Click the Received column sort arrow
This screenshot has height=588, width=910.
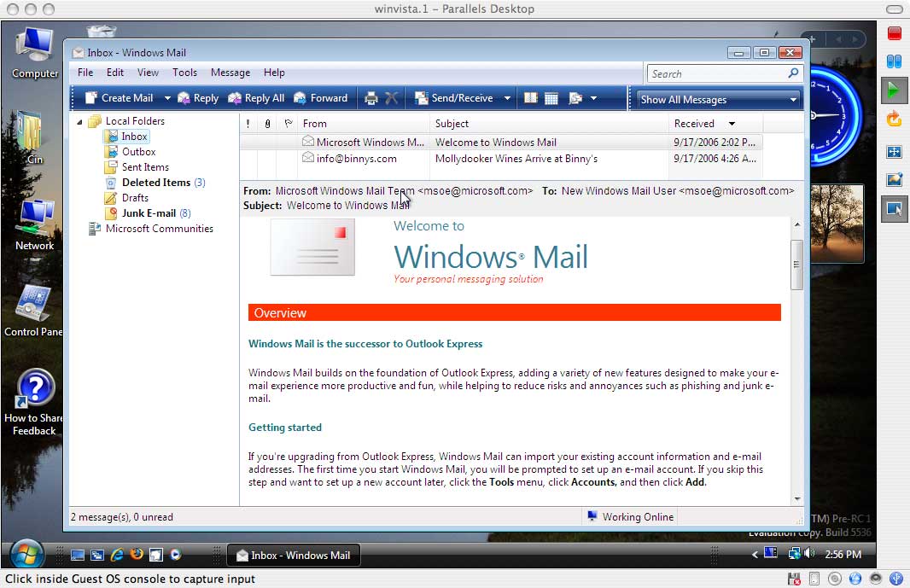[732, 124]
